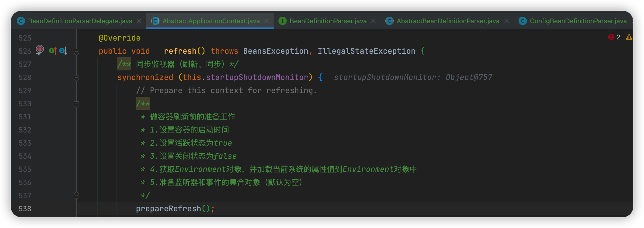The height and width of the screenshot is (228, 644).
Task: Close the BeanDefinitionParserDelegate.java tab
Action: 139,21
